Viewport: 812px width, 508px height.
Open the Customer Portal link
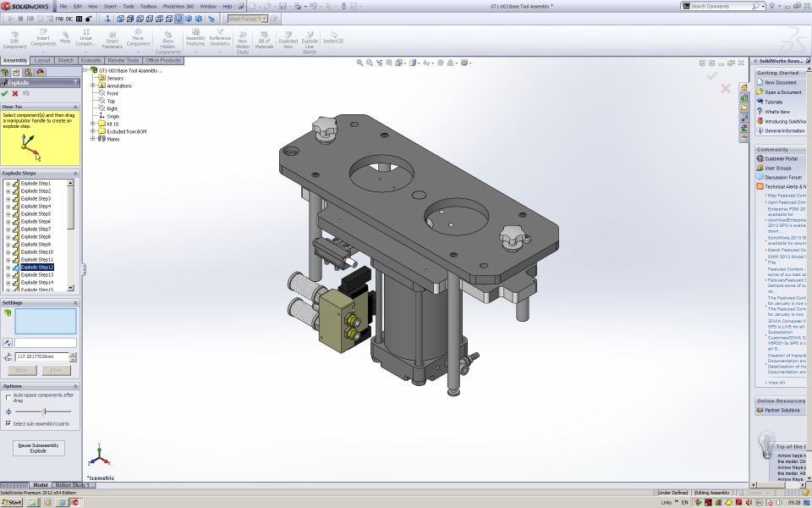click(781, 158)
